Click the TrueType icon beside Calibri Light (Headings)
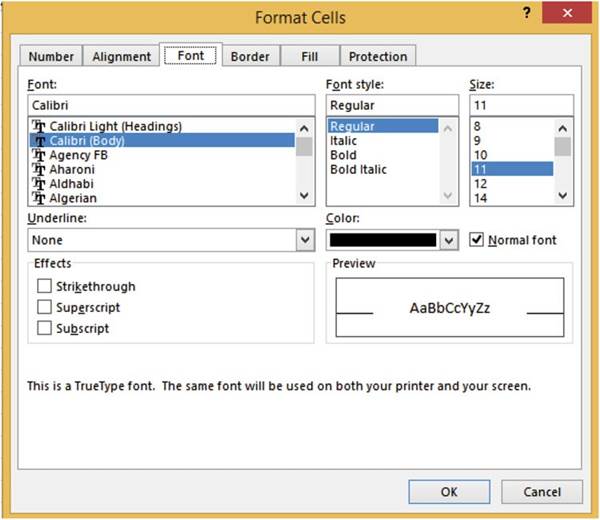600x520 pixels. [40, 127]
